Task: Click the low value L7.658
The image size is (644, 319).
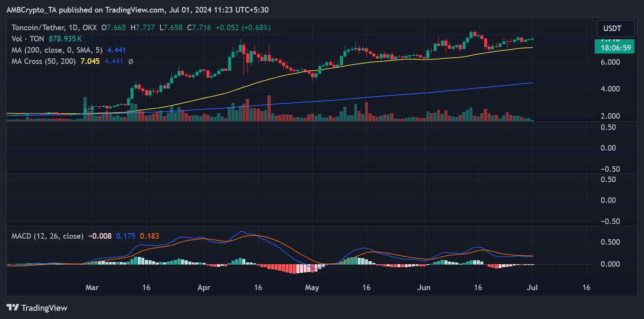Action: (172, 28)
